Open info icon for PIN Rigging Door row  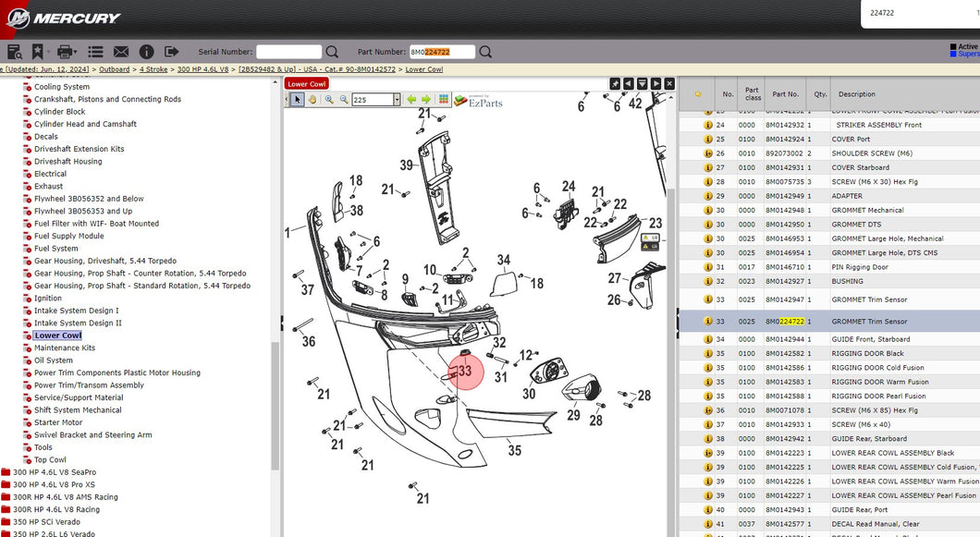708,267
